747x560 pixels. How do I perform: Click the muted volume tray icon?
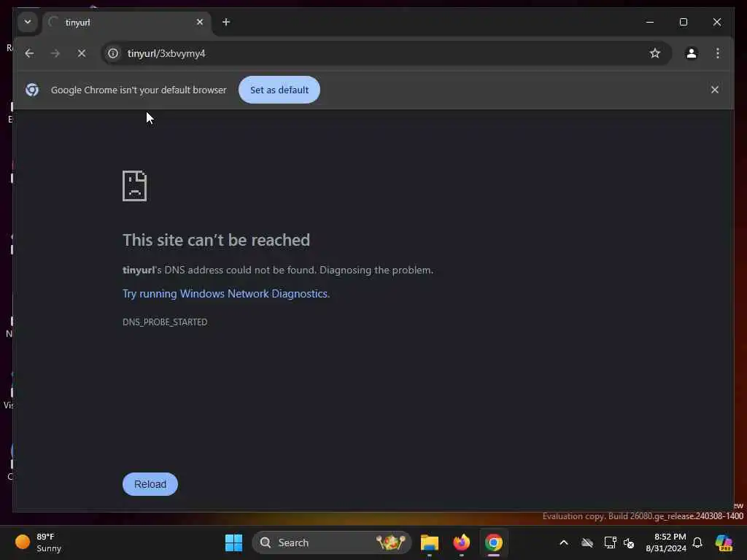629,542
